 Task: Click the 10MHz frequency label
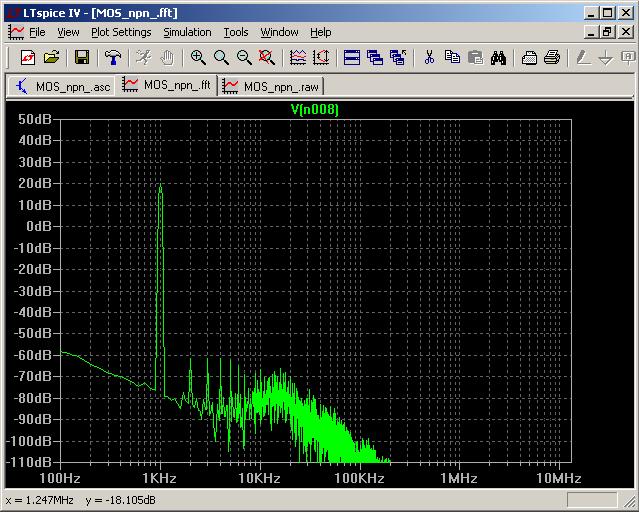pos(559,478)
